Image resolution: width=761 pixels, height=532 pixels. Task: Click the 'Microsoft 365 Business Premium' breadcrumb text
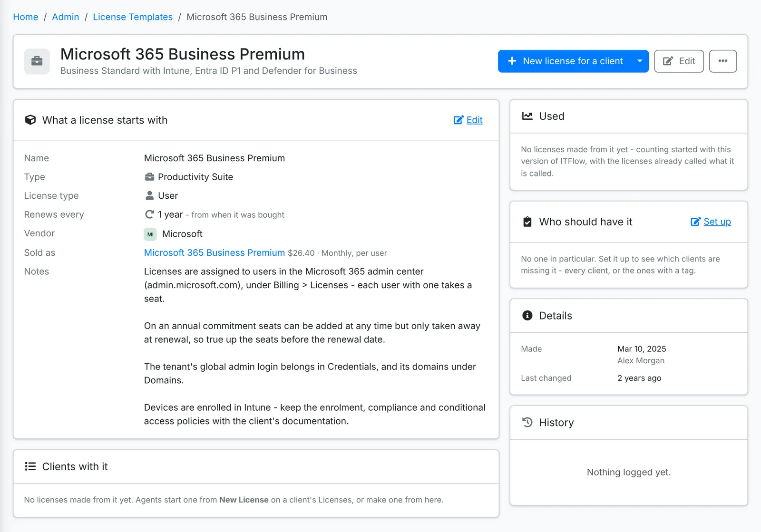tap(257, 17)
